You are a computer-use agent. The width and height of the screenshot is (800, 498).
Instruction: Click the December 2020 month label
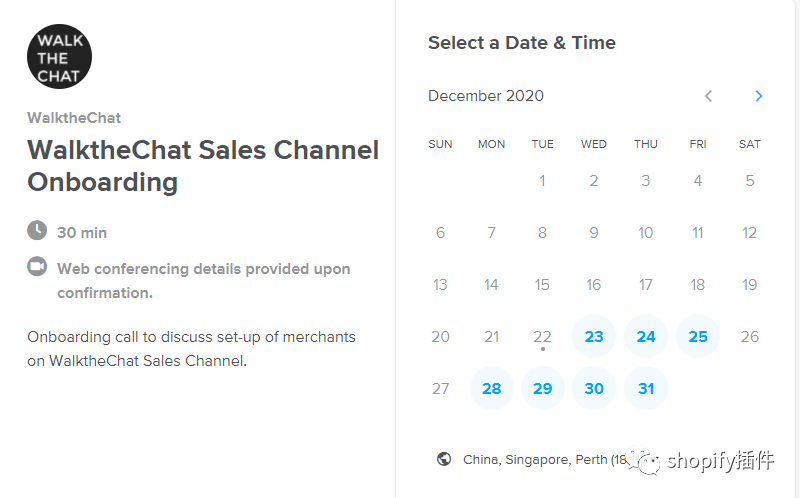tap(486, 96)
